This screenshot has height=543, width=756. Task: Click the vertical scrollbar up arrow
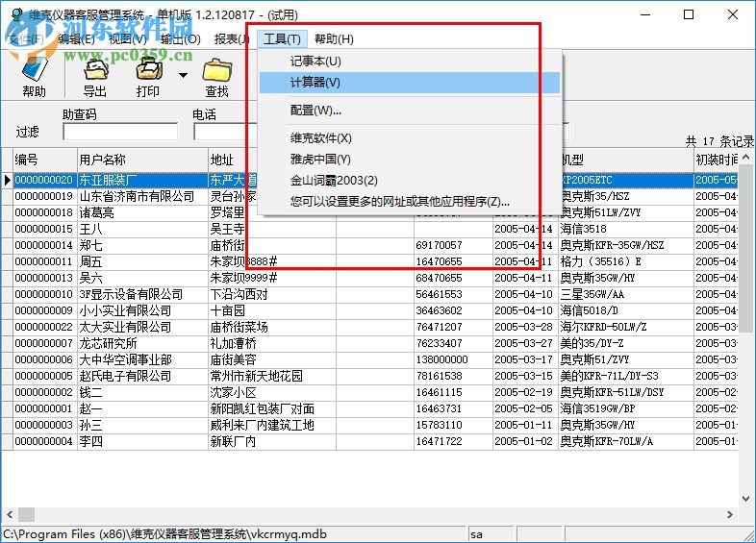click(745, 157)
